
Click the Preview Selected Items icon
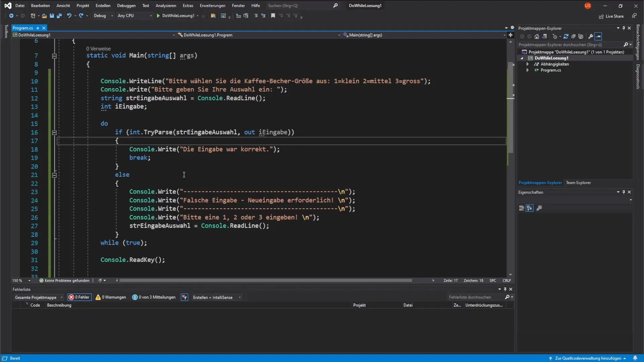coord(598,37)
